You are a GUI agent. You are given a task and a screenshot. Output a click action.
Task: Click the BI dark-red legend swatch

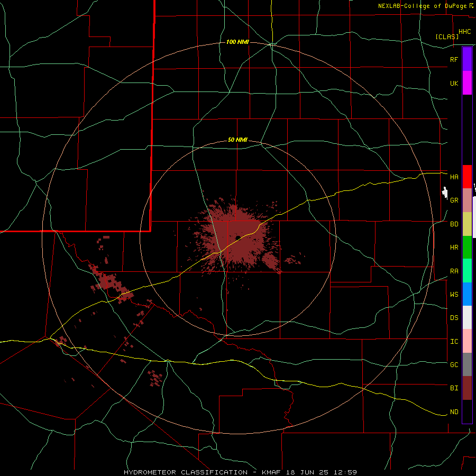pyautogui.click(x=467, y=388)
